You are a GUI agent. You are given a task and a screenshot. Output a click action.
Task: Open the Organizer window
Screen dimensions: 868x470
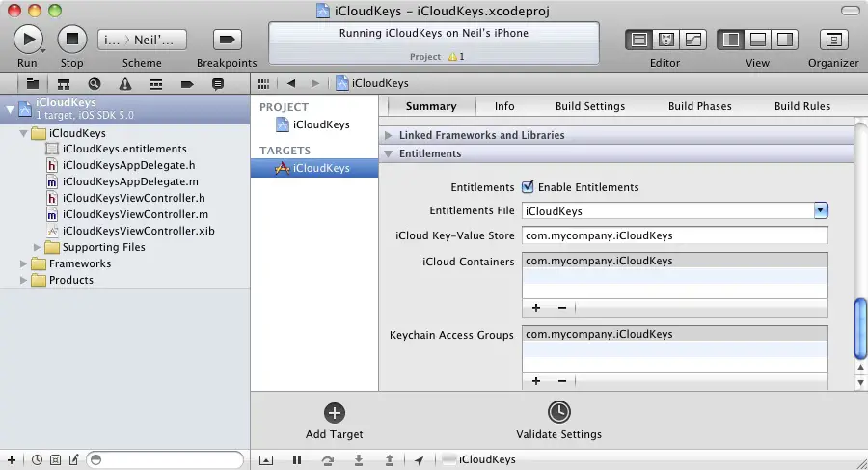(833, 40)
